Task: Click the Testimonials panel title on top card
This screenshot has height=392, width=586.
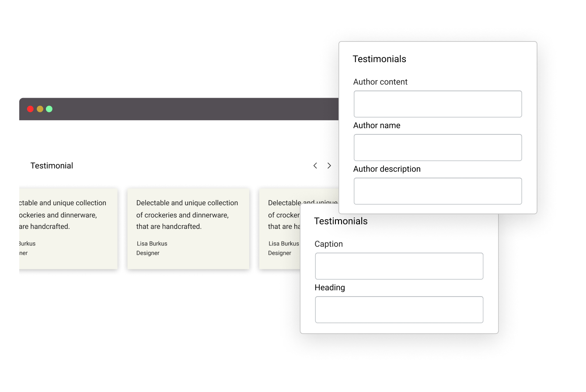Action: coord(379,59)
